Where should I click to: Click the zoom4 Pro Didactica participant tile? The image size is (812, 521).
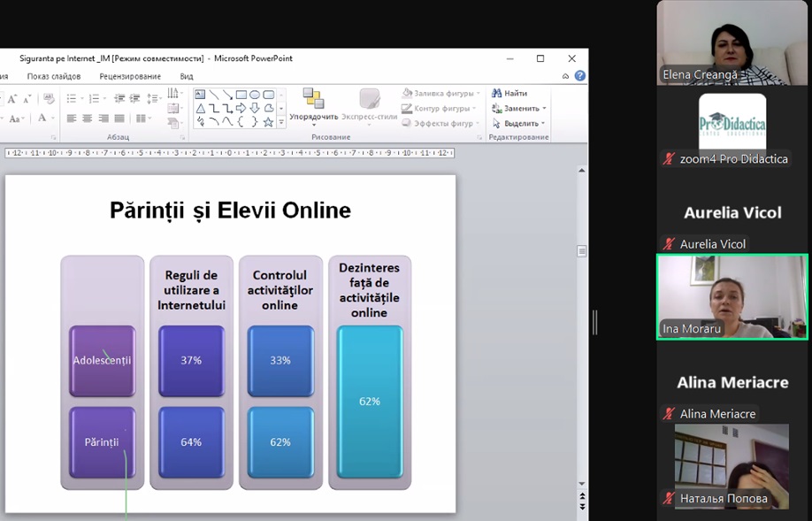click(732, 128)
